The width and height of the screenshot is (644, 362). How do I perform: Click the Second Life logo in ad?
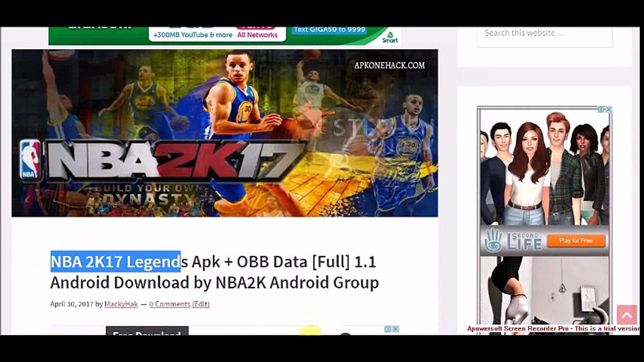tap(513, 241)
